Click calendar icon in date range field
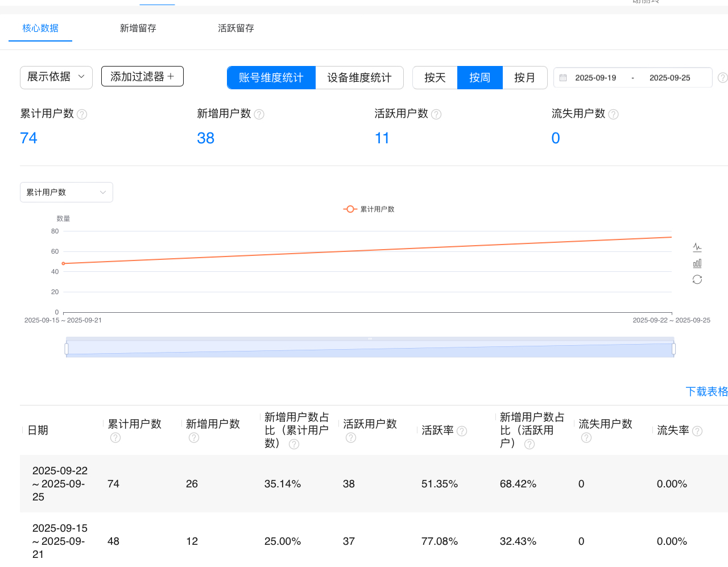This screenshot has width=728, height=567. click(x=563, y=78)
